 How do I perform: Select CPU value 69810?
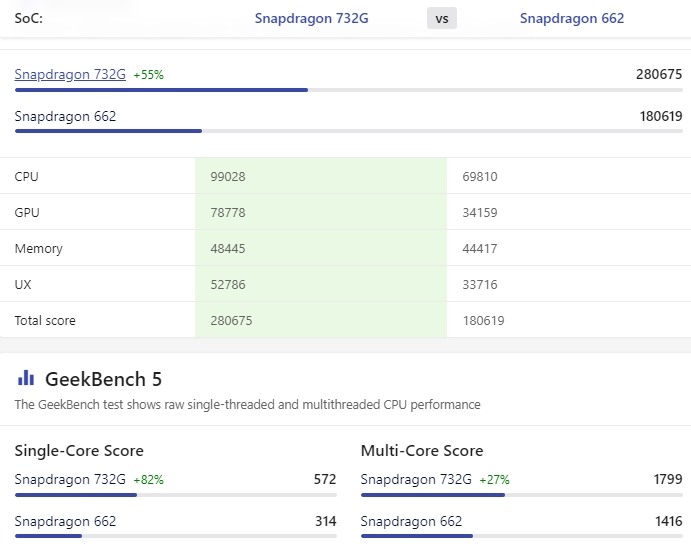479,176
